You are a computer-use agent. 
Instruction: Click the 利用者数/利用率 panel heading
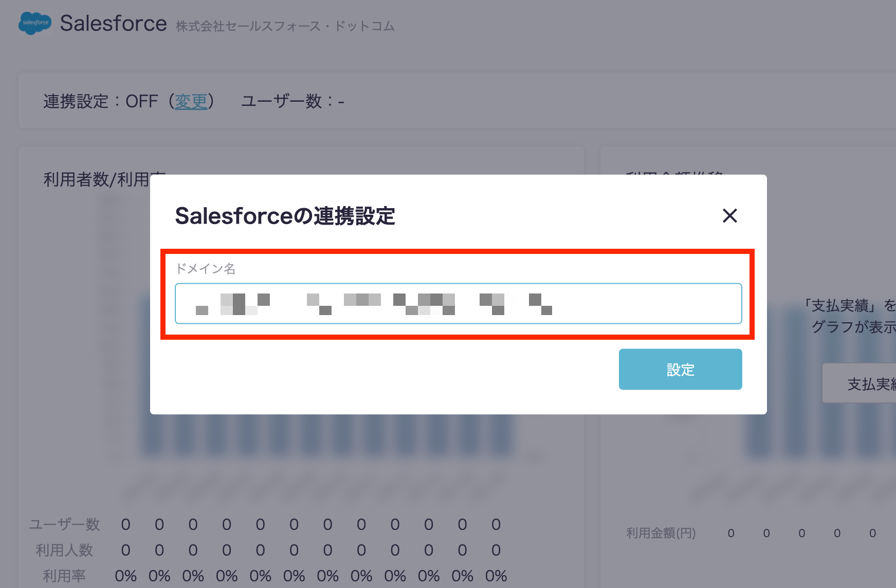96,179
